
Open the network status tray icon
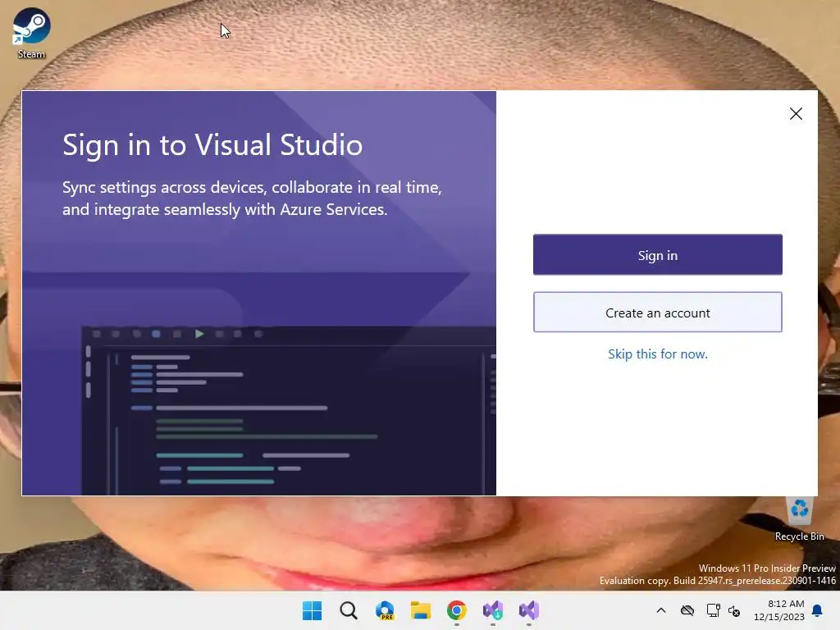point(713,610)
